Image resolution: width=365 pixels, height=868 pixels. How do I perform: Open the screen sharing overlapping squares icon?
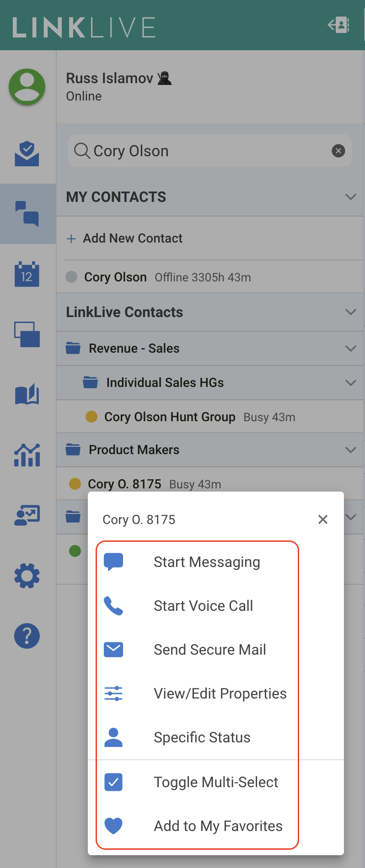pos(27,334)
